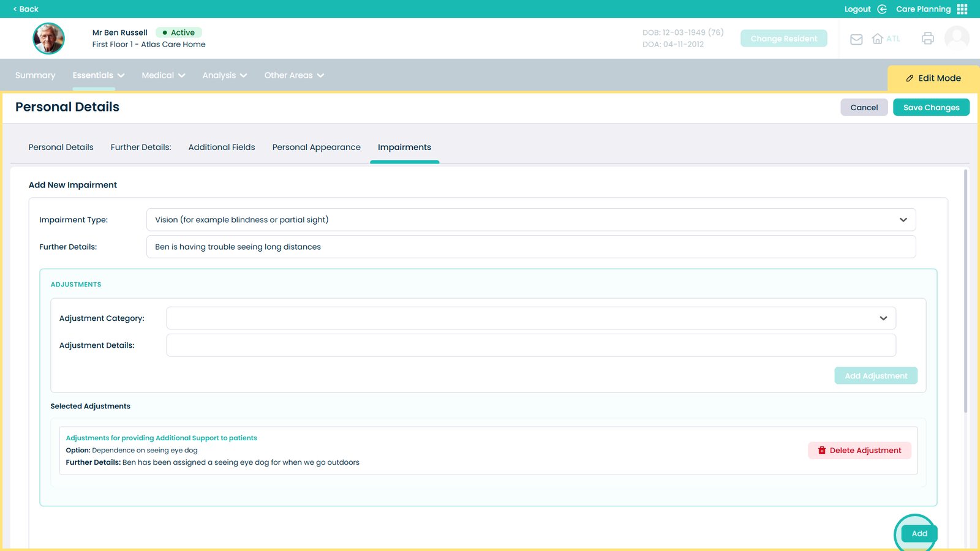Go back using the Back arrow
This screenshot has height=551, width=980.
coord(26,9)
